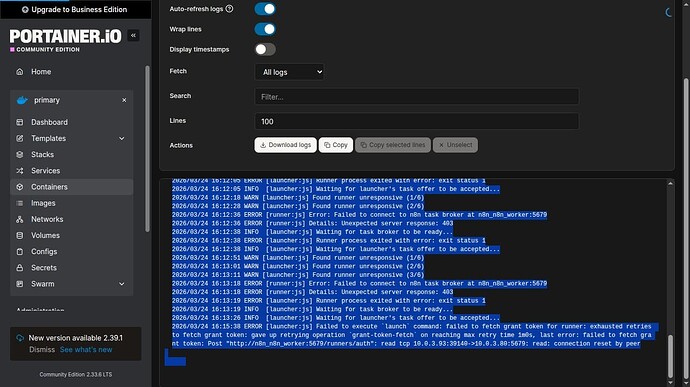The image size is (690, 387).
Task: Click the See what's new link
Action: click(x=86, y=350)
